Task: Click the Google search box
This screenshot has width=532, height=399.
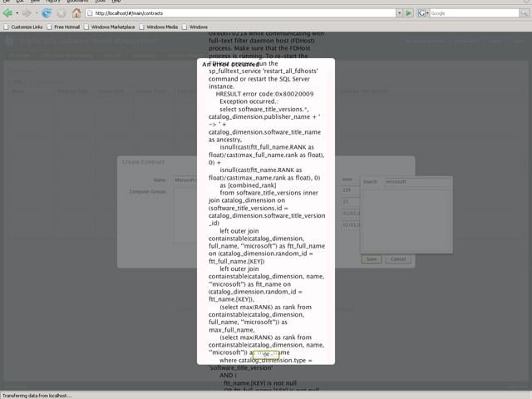Action: [x=475, y=13]
